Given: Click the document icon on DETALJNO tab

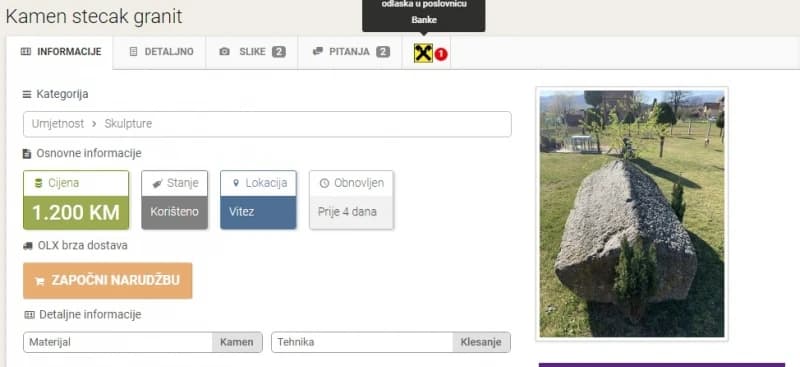Looking at the screenshot, I should pyautogui.click(x=134, y=52).
